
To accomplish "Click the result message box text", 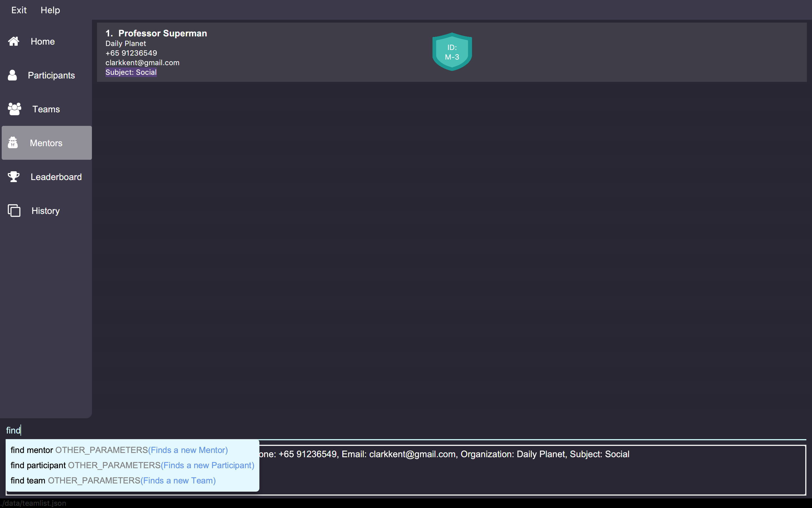I will (x=444, y=454).
